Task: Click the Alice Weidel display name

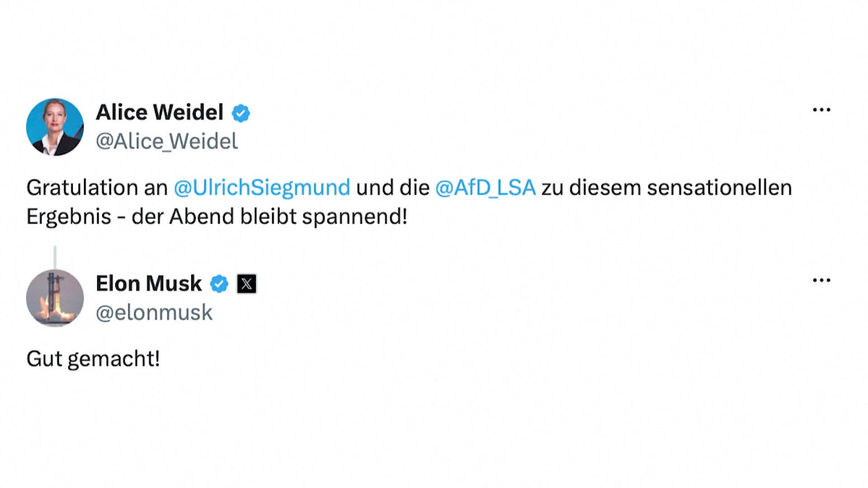Action: tap(160, 112)
